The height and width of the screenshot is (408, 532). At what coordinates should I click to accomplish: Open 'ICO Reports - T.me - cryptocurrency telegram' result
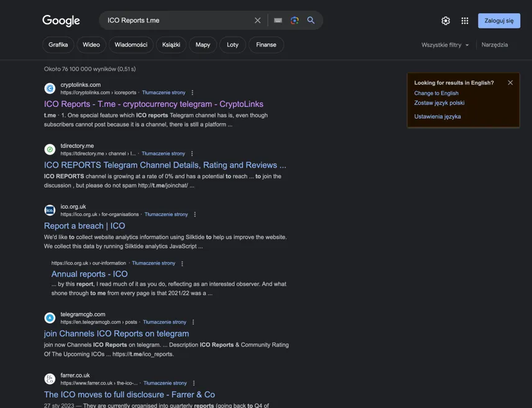154,104
